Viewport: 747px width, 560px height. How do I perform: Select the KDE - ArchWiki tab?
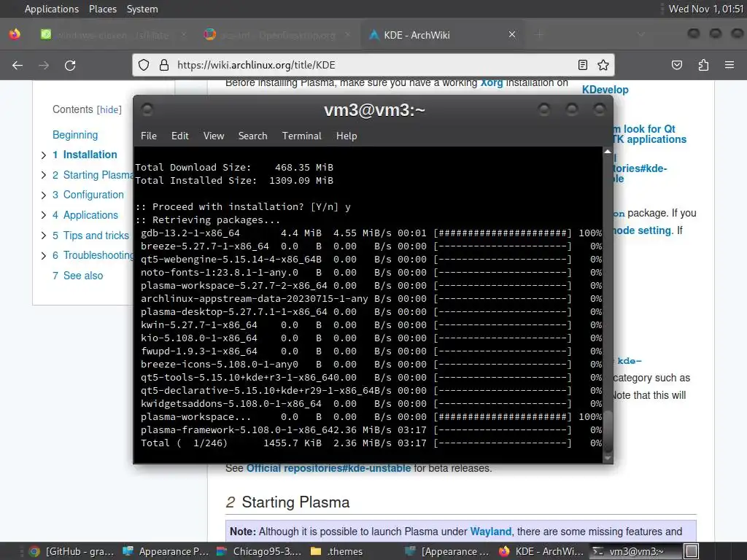(443, 35)
